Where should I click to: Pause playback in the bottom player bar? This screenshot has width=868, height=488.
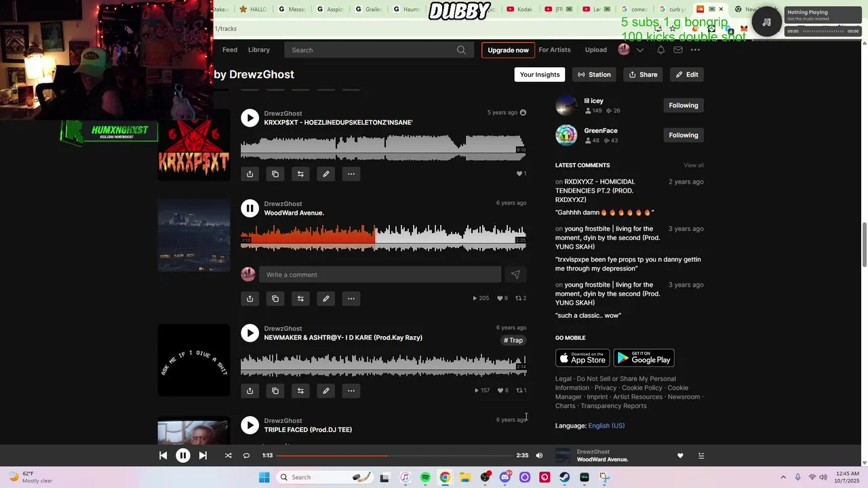point(183,455)
